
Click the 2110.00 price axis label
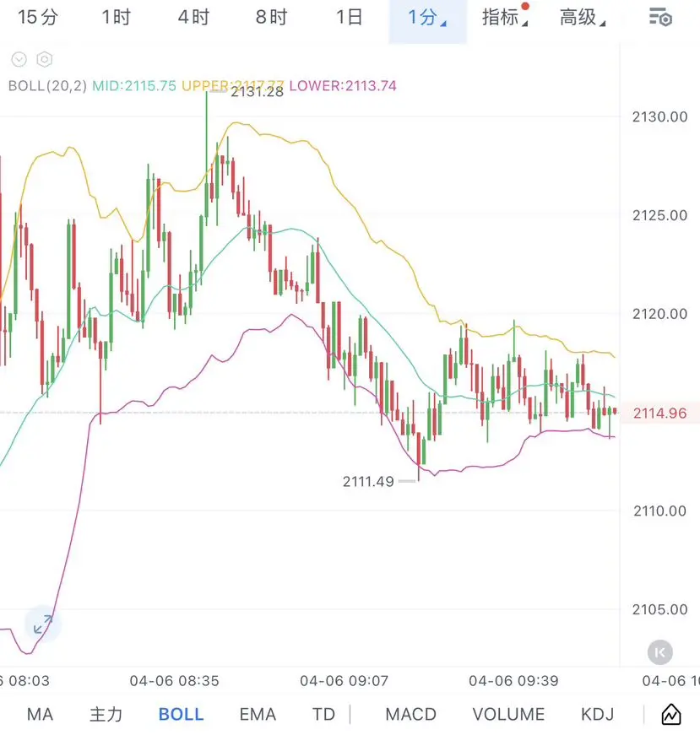click(x=659, y=511)
